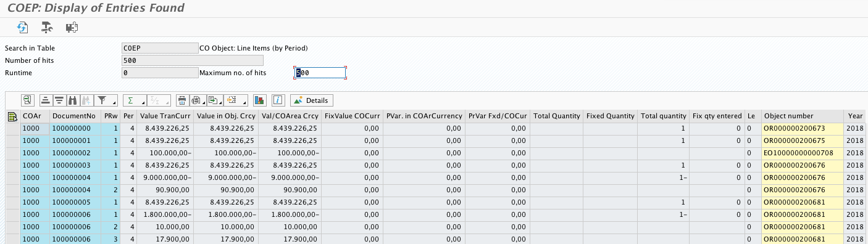Screen dimensions: 868x244
Task: Click the 17.900,00 Value TranCurr cell
Action: click(165, 239)
